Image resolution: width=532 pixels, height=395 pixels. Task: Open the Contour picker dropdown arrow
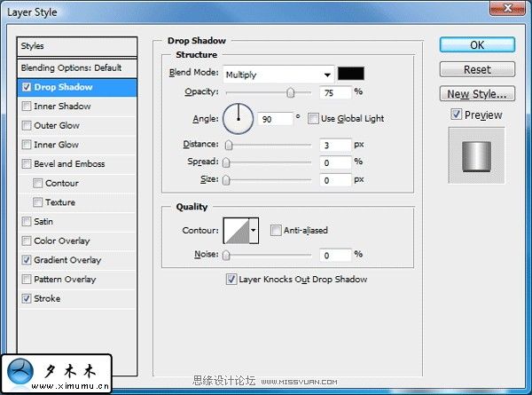coord(254,231)
